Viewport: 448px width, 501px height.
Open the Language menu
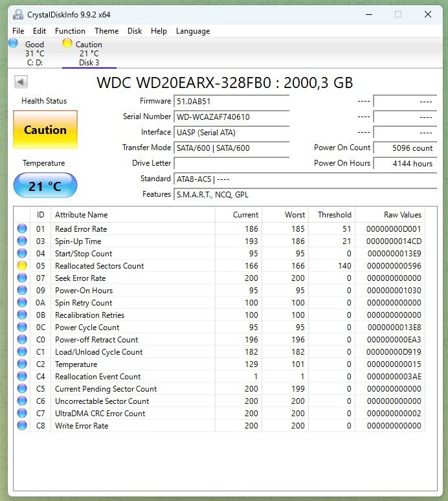[193, 31]
